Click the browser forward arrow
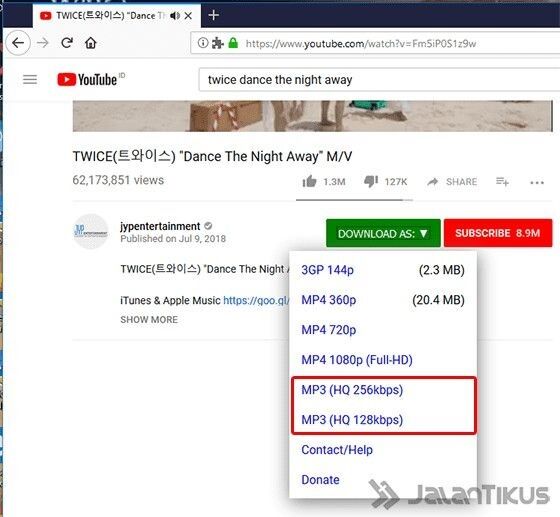 coord(43,43)
